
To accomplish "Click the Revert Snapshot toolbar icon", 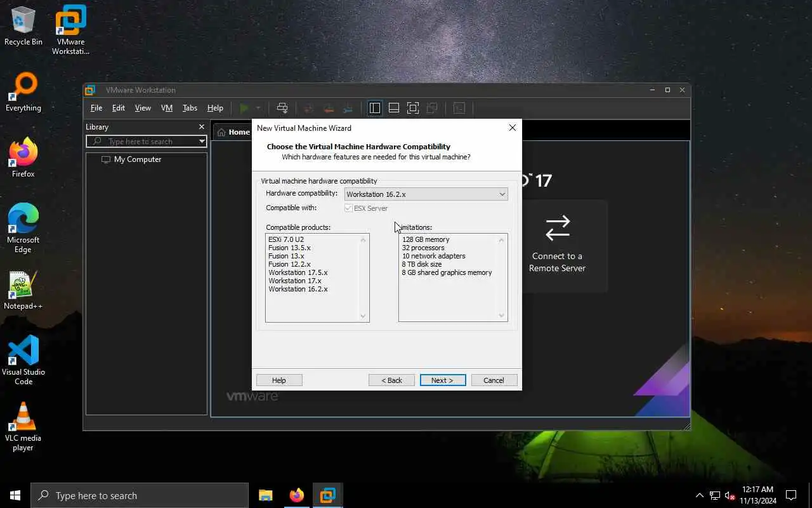I will 329,108.
